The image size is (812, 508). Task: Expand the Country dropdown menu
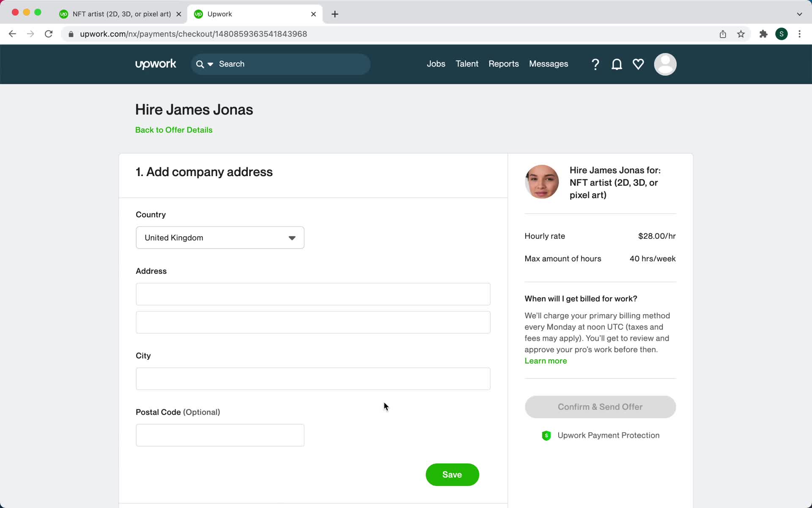pyautogui.click(x=292, y=237)
